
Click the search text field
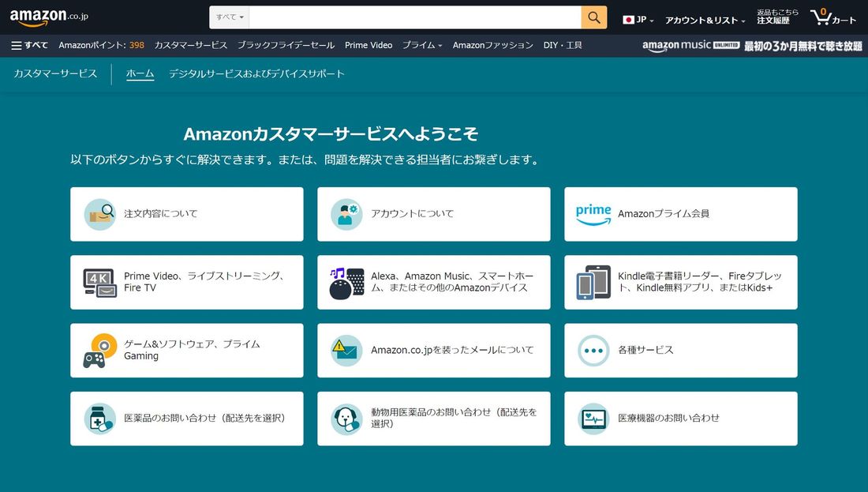click(415, 17)
